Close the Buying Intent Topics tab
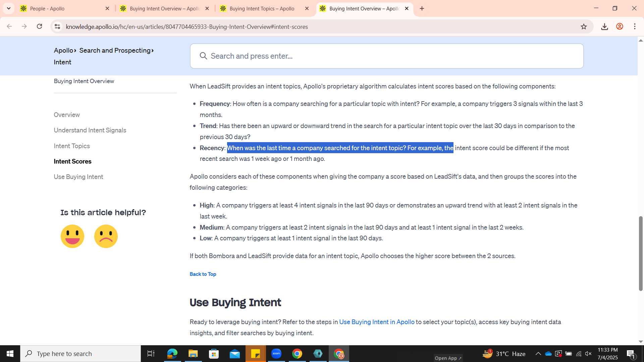 pyautogui.click(x=307, y=8)
